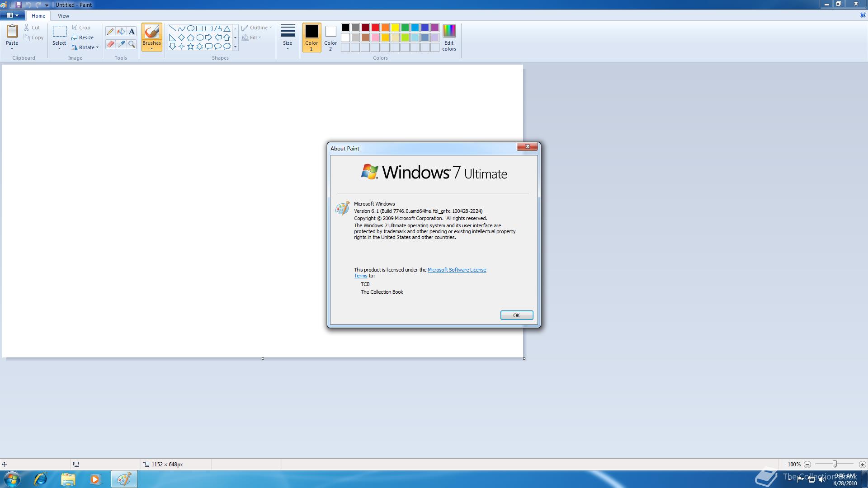The image size is (868, 488).
Task: Click OK in About Paint dialog
Action: [x=516, y=315]
